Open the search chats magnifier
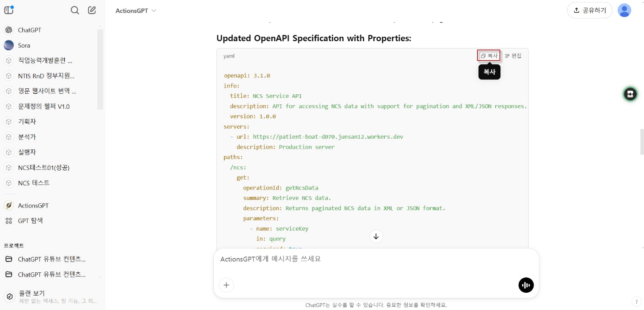The width and height of the screenshot is (644, 310). [x=75, y=10]
